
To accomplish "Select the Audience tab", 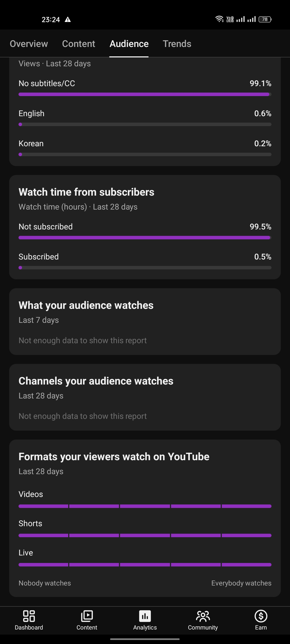I will [129, 44].
